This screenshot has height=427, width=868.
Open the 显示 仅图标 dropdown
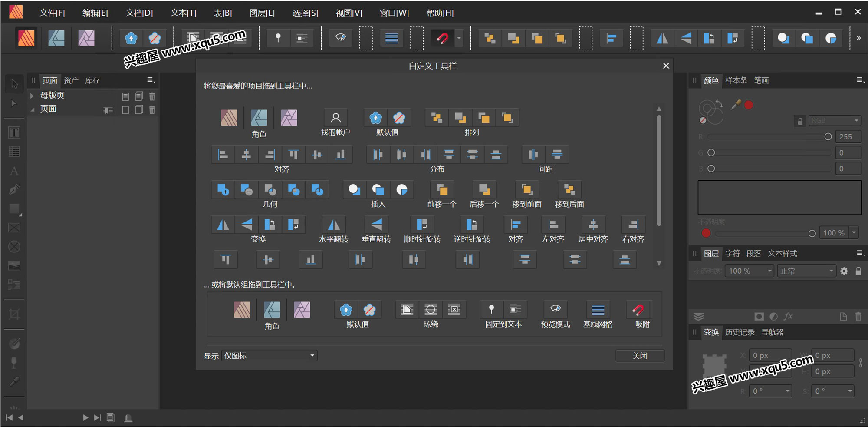270,356
